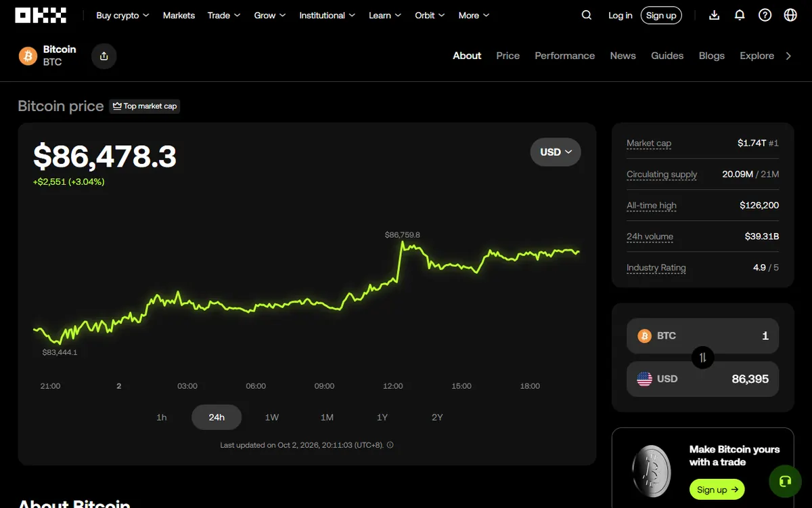
Task: Switch to the About tab
Action: point(467,56)
